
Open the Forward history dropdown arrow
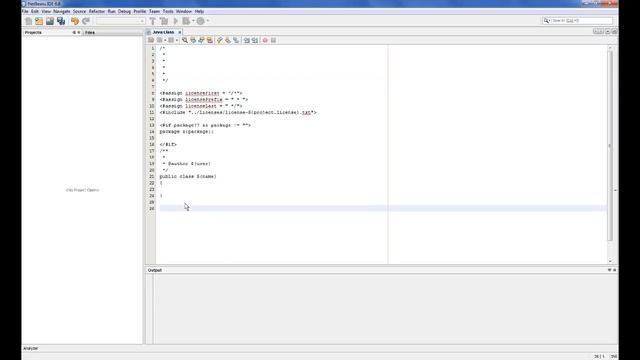tap(176, 40)
